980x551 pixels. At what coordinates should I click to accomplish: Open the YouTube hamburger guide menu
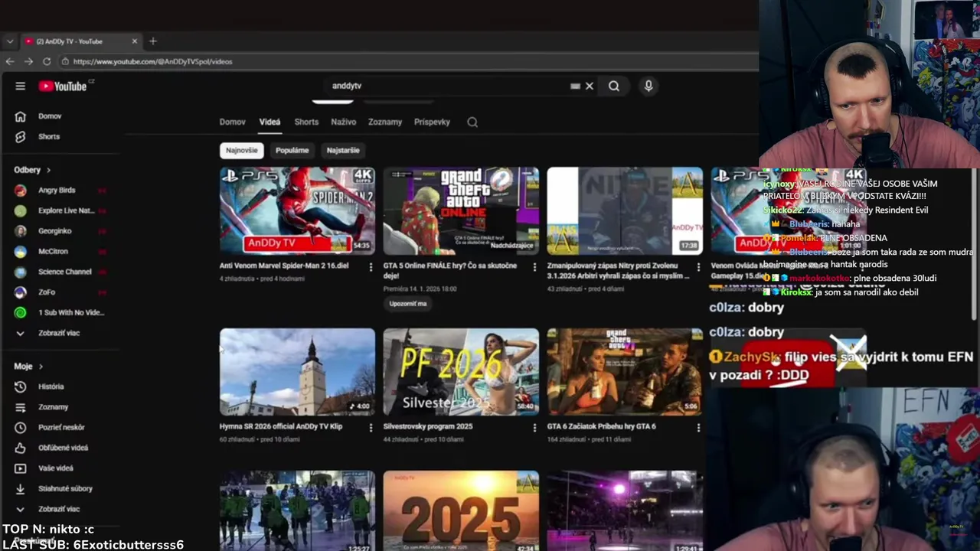tap(20, 86)
